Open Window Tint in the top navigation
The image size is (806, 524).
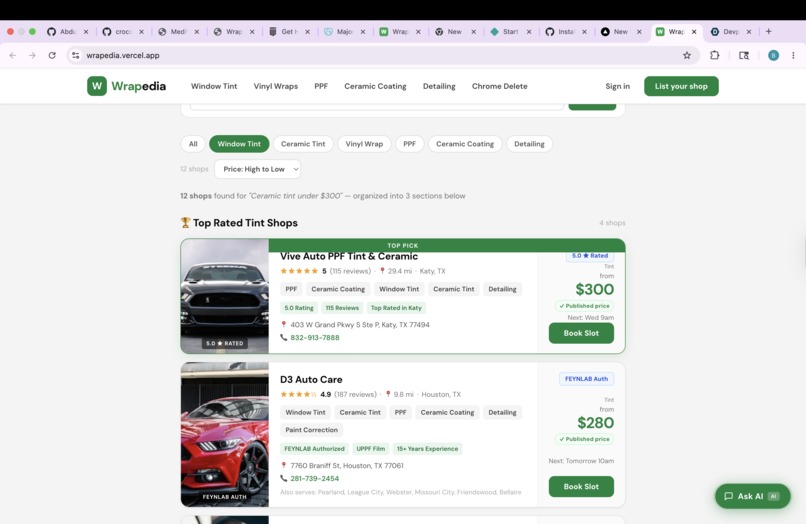tap(214, 86)
